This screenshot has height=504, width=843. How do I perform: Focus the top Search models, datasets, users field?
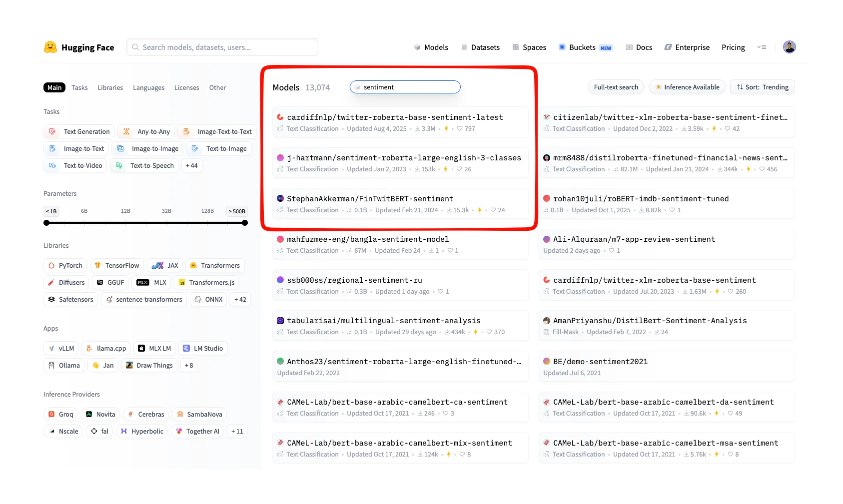tap(222, 47)
